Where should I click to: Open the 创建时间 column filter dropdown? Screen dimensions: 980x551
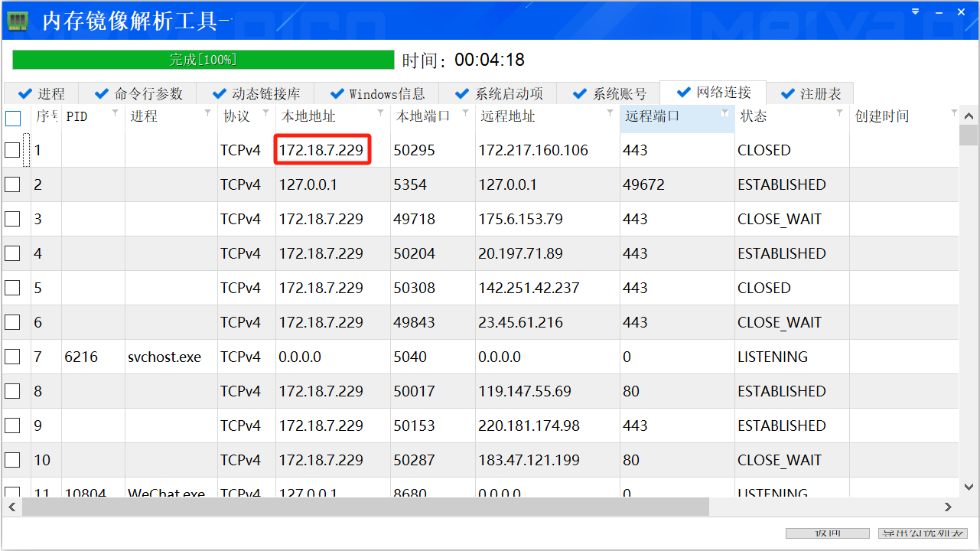(x=954, y=113)
